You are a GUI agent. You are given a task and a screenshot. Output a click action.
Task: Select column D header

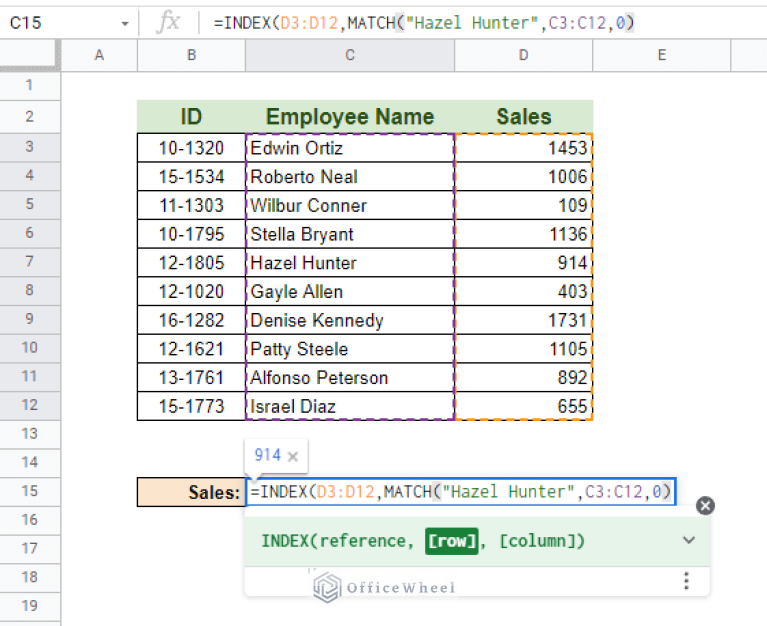tap(523, 55)
